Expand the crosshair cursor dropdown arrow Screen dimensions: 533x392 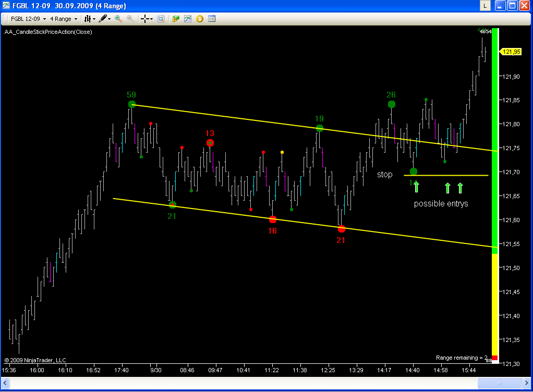151,19
